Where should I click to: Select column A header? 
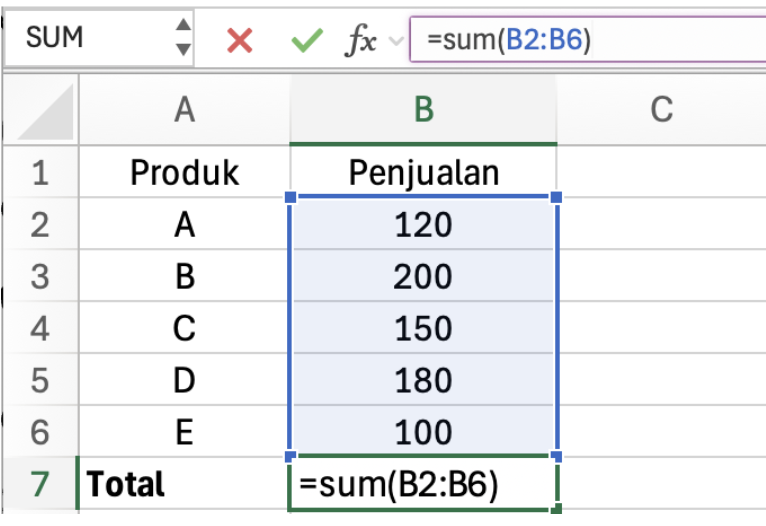pos(184,109)
